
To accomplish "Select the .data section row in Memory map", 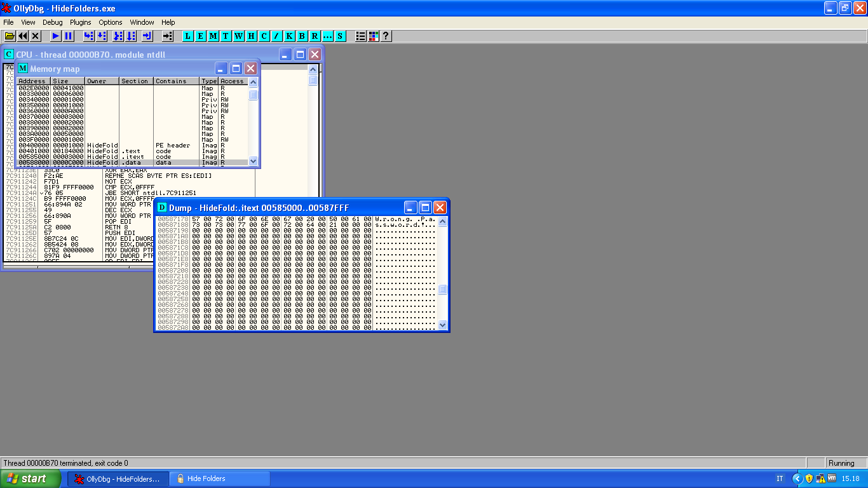I will pos(132,163).
